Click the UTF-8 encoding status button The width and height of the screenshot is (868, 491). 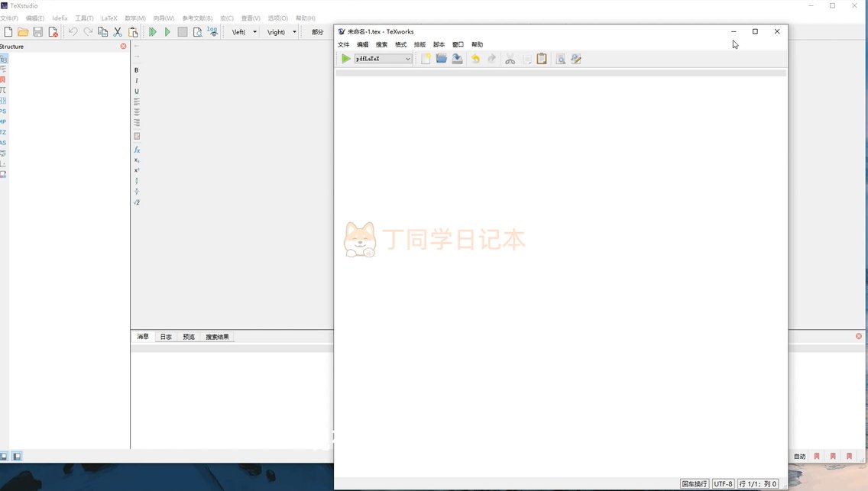pos(723,484)
